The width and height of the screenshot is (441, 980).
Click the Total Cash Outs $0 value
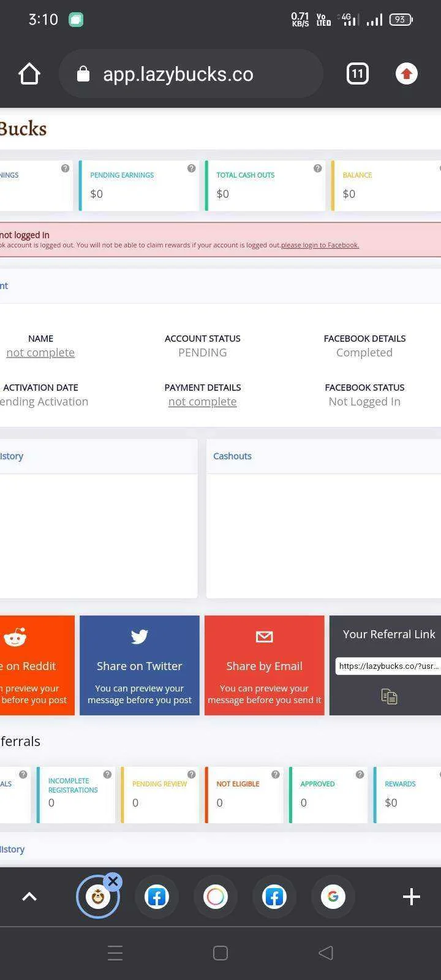(223, 194)
